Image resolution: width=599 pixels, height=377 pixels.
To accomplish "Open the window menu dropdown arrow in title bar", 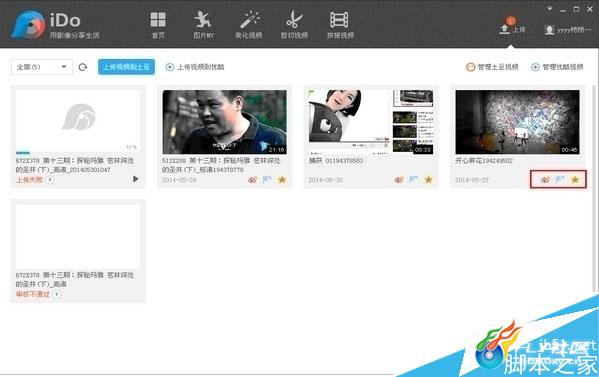I will point(550,9).
